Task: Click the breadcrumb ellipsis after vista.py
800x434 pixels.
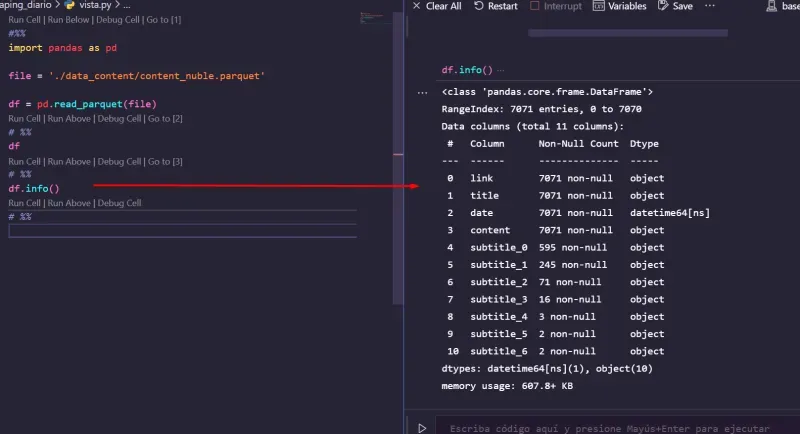Action: 127,5
